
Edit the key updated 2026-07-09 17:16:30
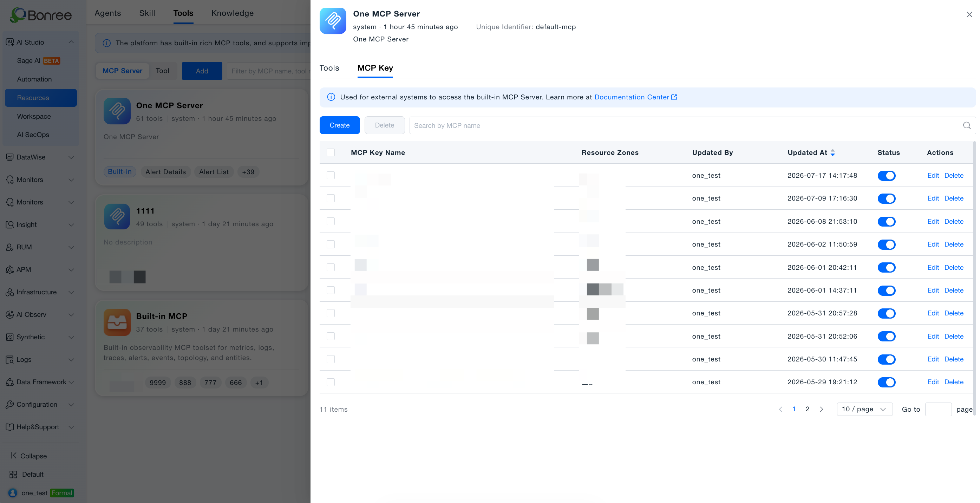933,198
